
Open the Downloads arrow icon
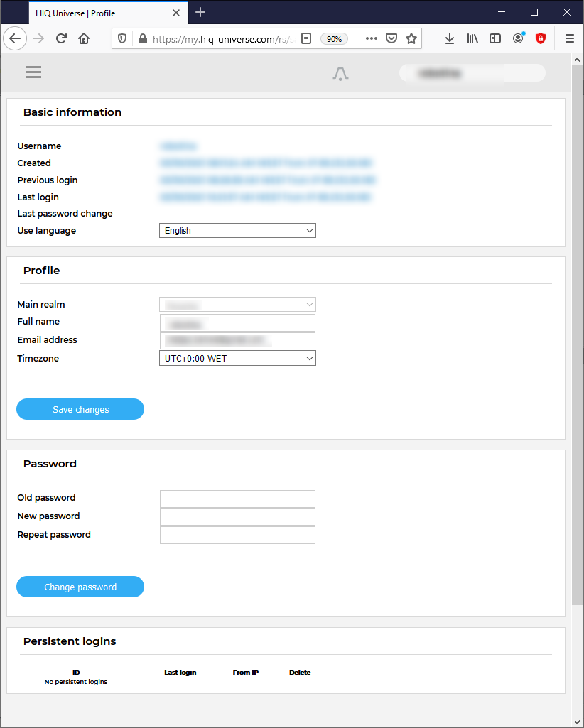point(449,39)
